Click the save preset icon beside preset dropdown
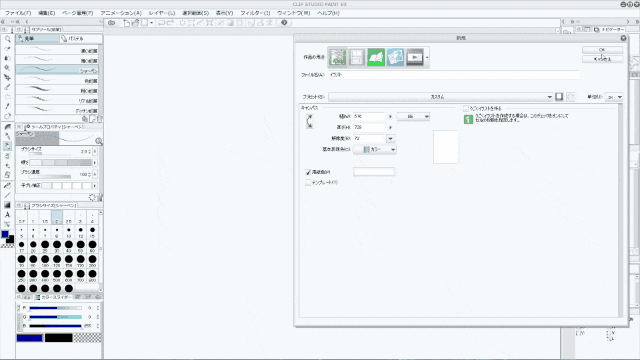640x360 pixels. [x=559, y=97]
